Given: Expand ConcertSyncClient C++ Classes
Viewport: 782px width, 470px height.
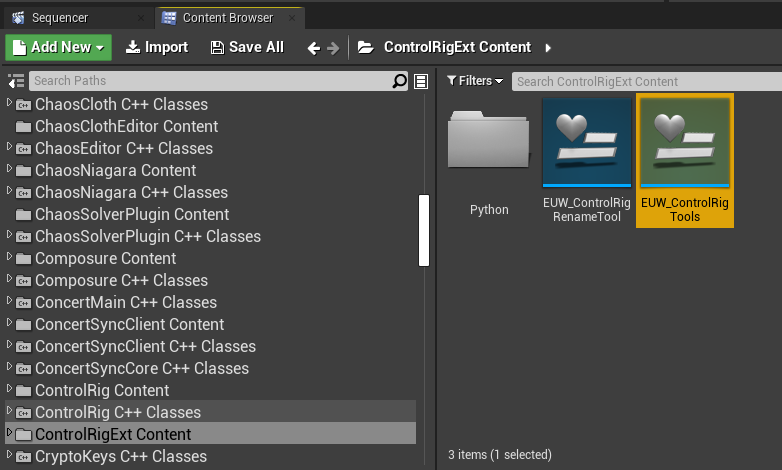Looking at the screenshot, I should [x=9, y=344].
